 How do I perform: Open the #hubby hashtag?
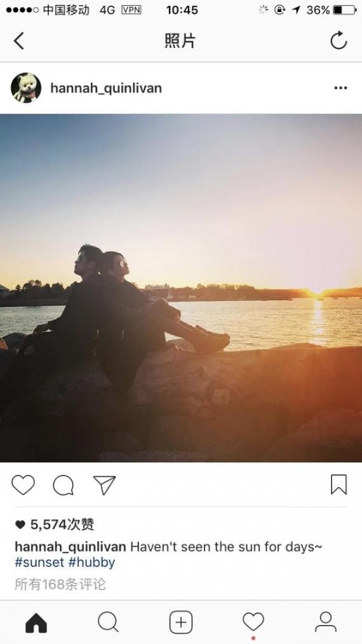(91, 563)
